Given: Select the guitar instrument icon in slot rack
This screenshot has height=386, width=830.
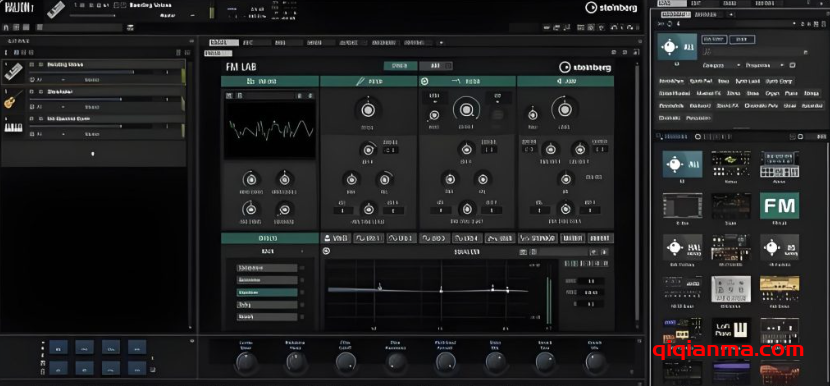Looking at the screenshot, I should tap(10, 100).
